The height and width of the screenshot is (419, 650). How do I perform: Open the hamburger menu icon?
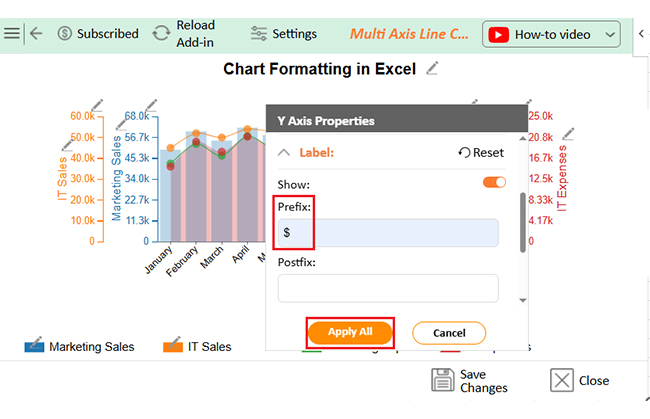12,33
